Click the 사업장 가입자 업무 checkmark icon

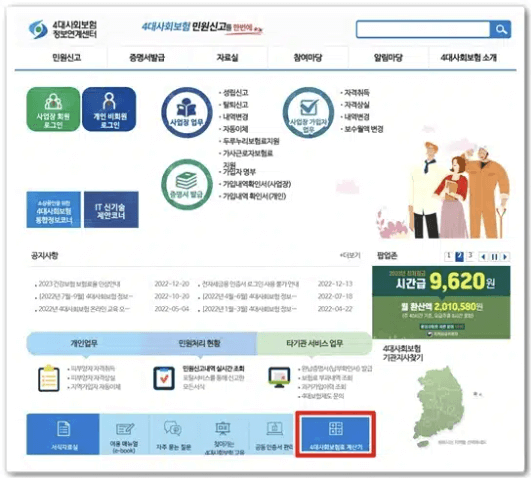click(308, 112)
